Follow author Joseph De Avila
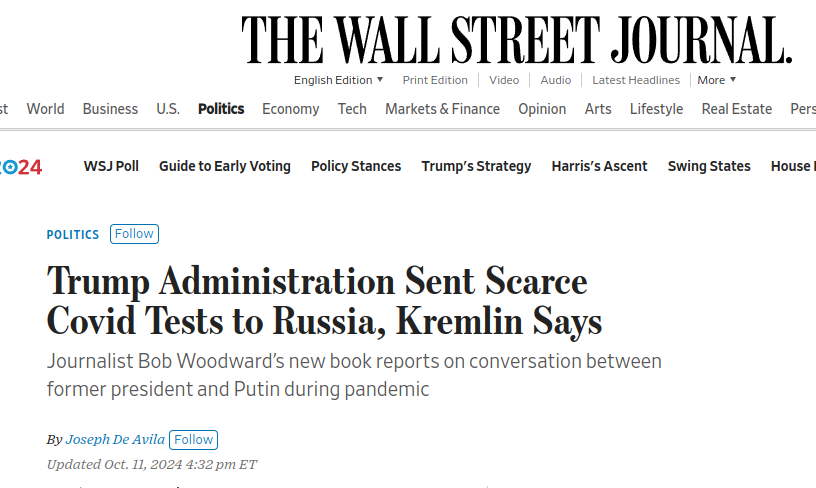Viewport: 816px width, 488px height. point(194,440)
